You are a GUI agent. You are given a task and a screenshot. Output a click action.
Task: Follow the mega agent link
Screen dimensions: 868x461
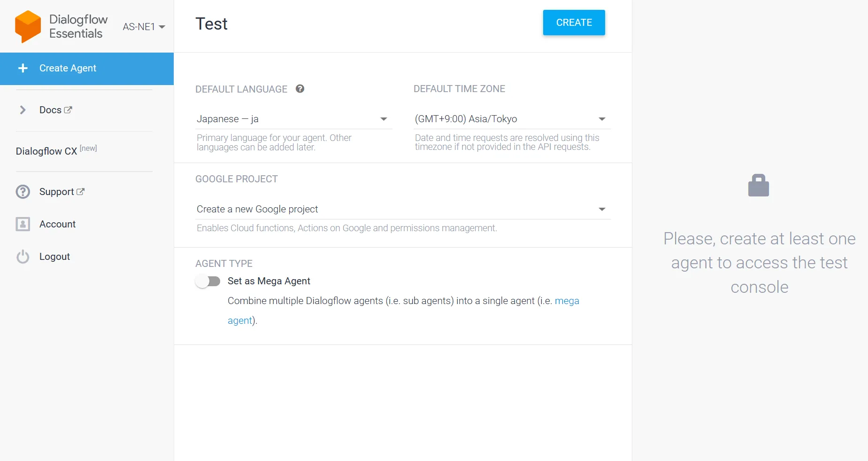(x=567, y=301)
